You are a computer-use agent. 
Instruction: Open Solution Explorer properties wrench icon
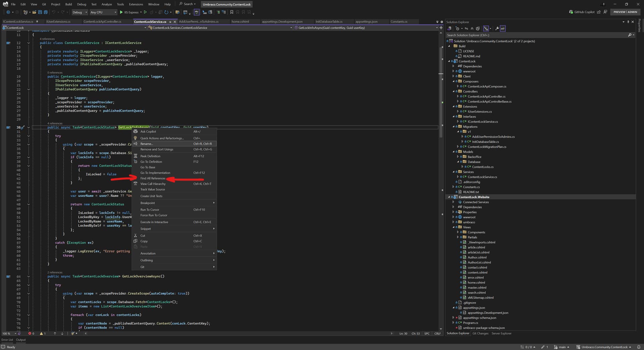click(497, 28)
